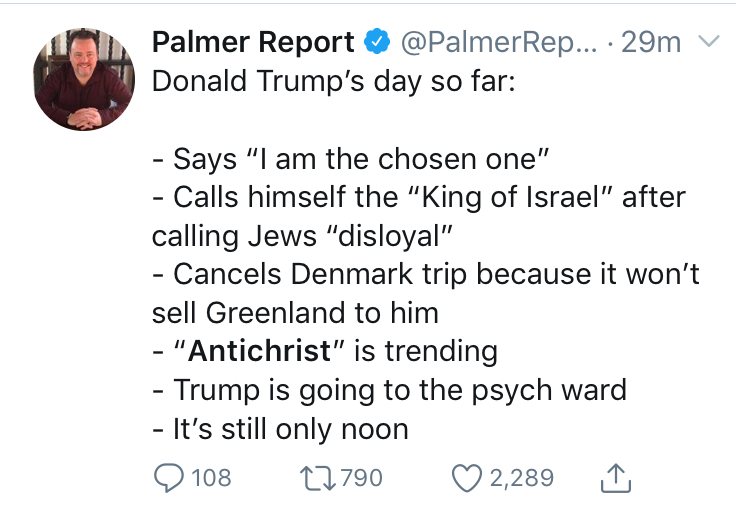
Task: Click the blue verified checkmark badge
Action: click(377, 41)
